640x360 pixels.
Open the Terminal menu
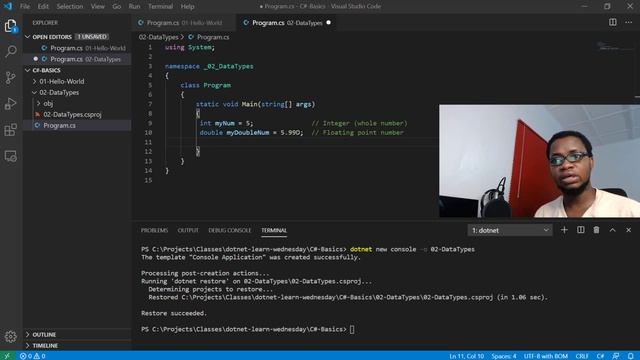click(x=160, y=6)
